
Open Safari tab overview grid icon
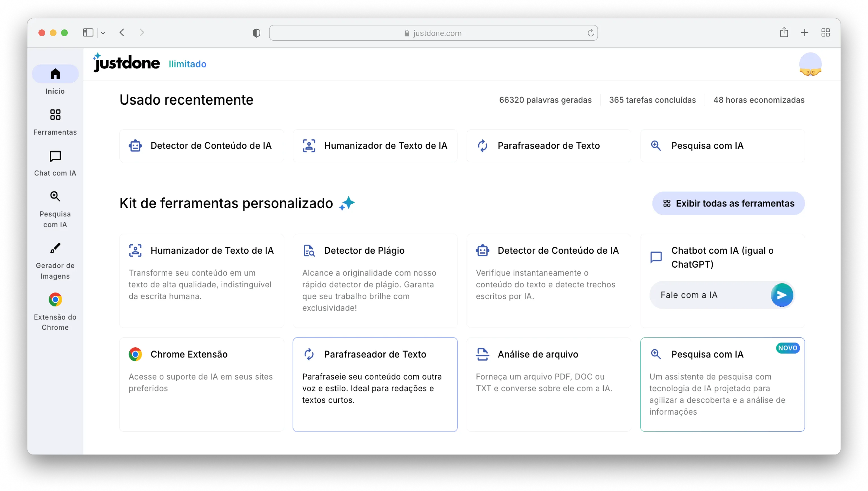pos(825,33)
